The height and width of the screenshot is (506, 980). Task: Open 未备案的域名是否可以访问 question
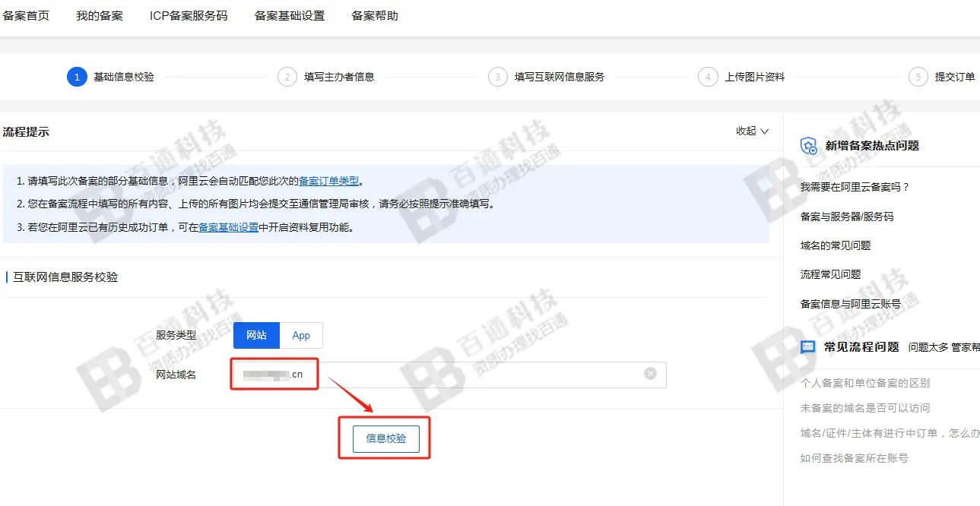[865, 408]
